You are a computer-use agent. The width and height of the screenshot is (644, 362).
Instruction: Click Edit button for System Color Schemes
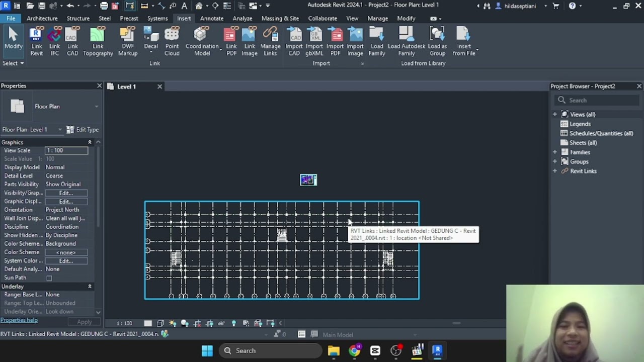pos(66,261)
